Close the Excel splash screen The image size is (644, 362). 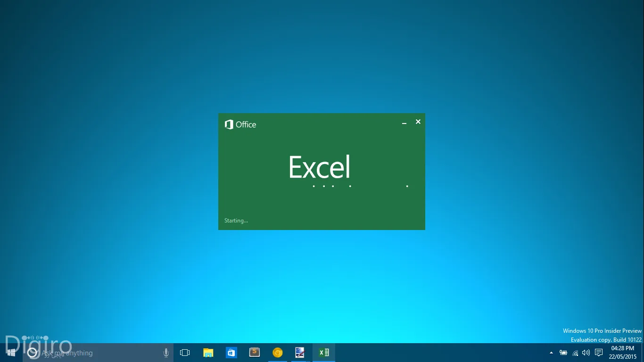418,122
